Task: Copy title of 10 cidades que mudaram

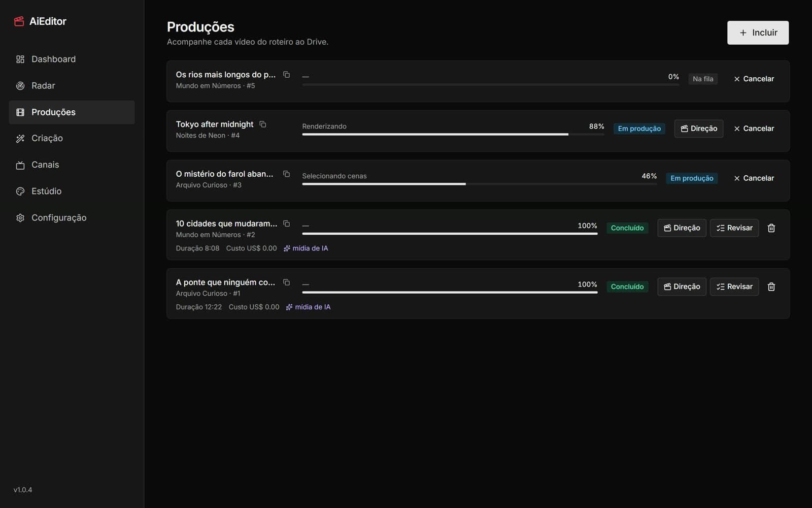Action: [x=286, y=224]
